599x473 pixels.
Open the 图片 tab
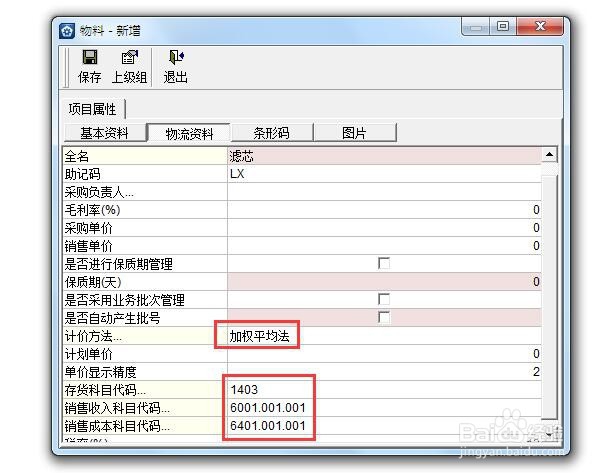click(x=355, y=133)
